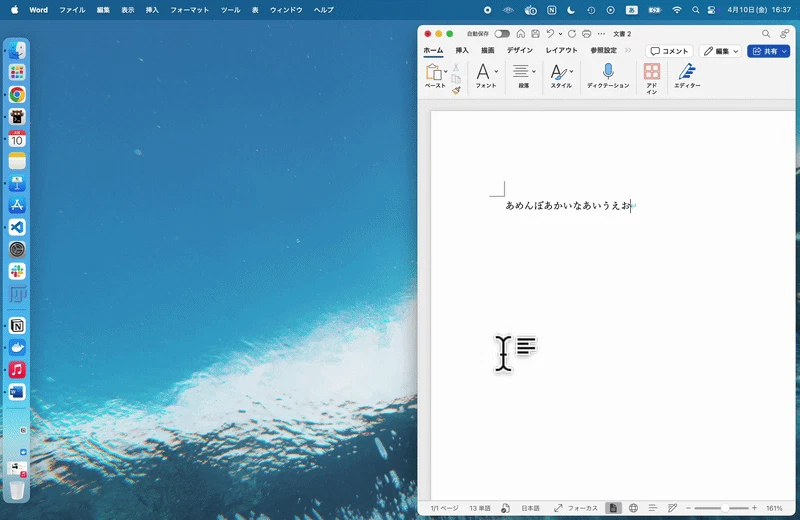Open the undo history dropdown arrow
The height and width of the screenshot is (520, 800).
(560, 34)
